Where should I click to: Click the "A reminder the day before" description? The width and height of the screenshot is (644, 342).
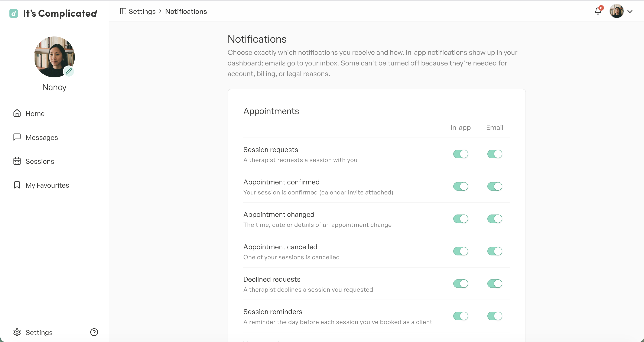click(338, 322)
